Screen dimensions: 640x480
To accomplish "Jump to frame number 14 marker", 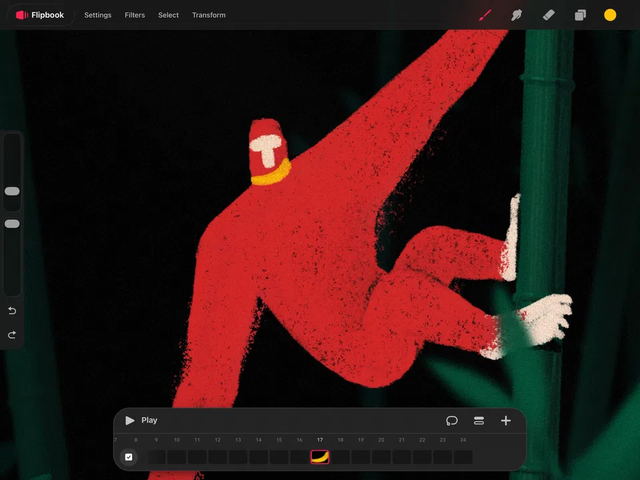I will (x=259, y=440).
